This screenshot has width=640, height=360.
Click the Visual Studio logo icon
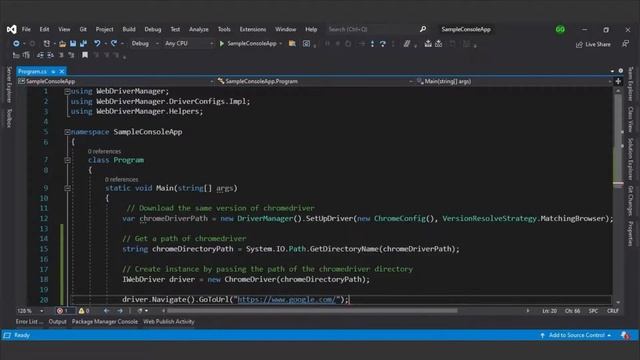11,29
